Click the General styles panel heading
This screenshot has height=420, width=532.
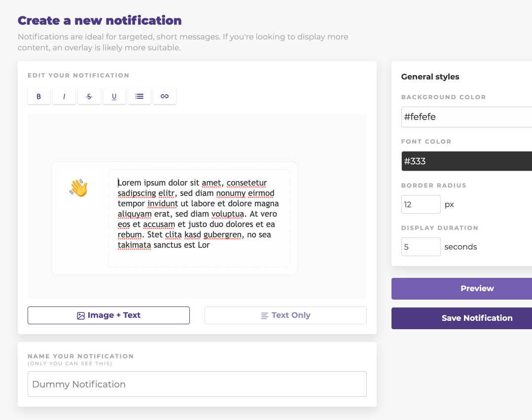430,76
